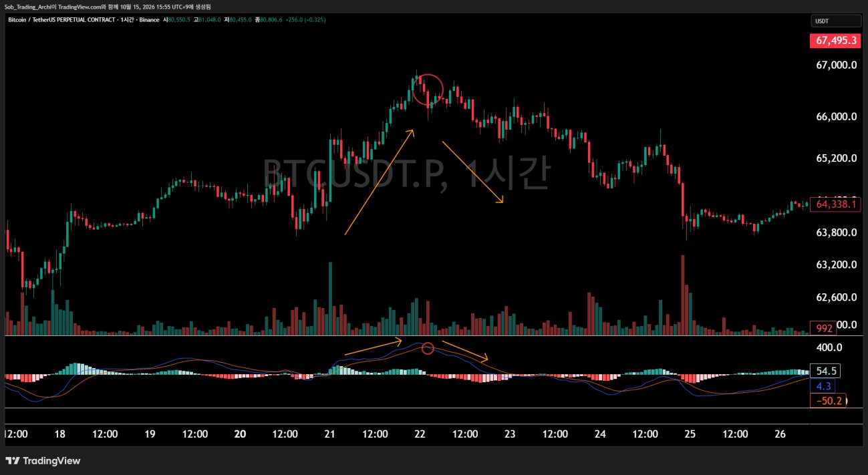Click the bold date label 20
Viewport: 868px width, 475px height.
[x=241, y=434]
